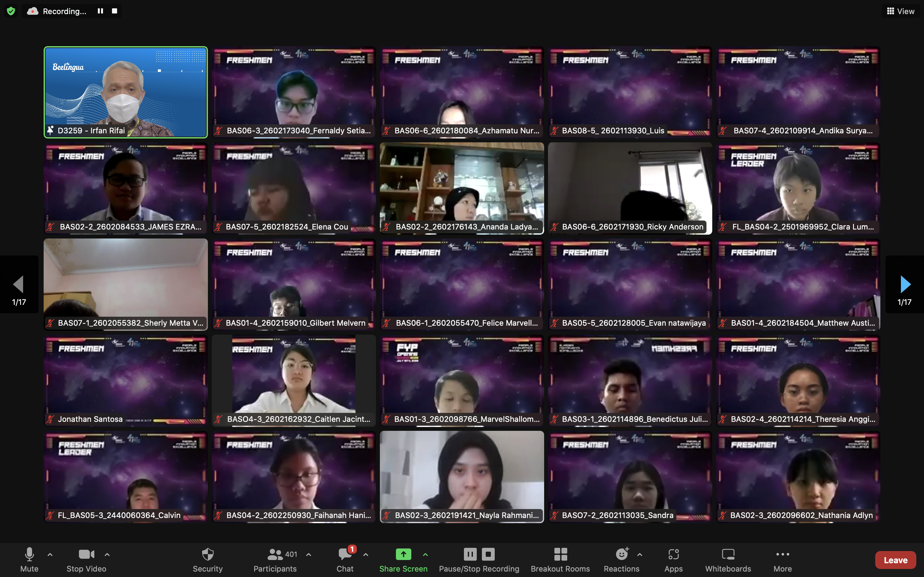Screen dimensions: 924x577
Task: Open the Apps icon
Action: (673, 555)
